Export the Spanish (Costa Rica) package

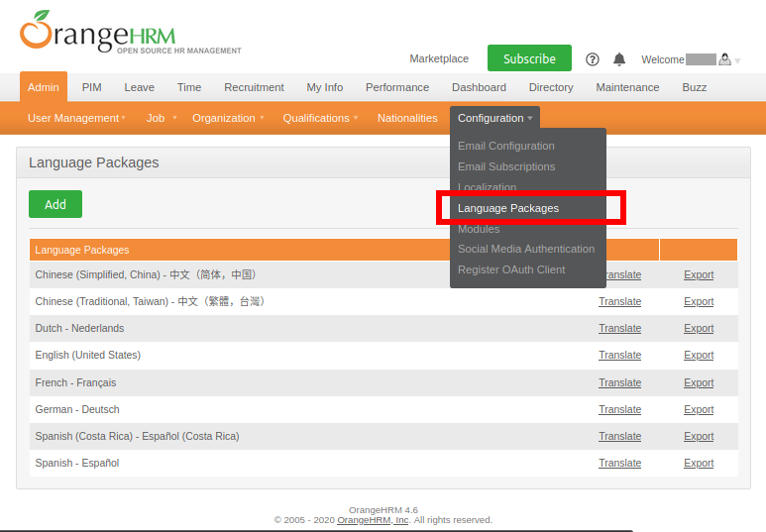pyautogui.click(x=699, y=436)
